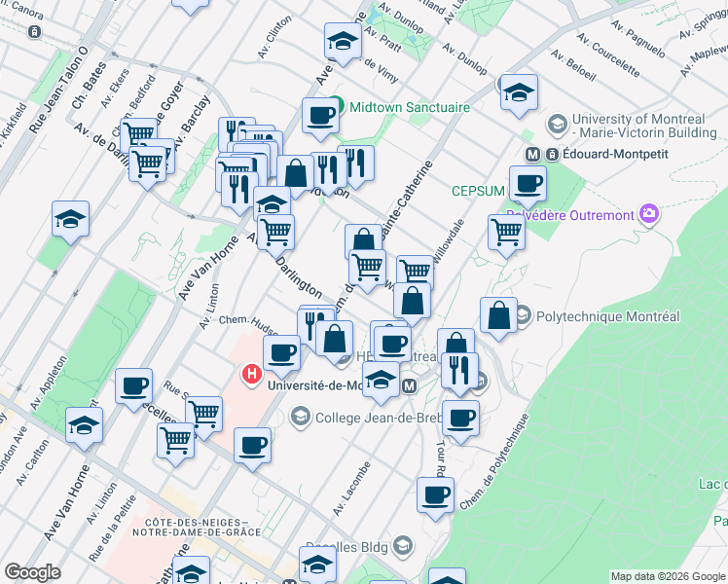This screenshot has width=728, height=584.
Task: Click the lone school marker left of Ch. Bates
Action: click(71, 220)
